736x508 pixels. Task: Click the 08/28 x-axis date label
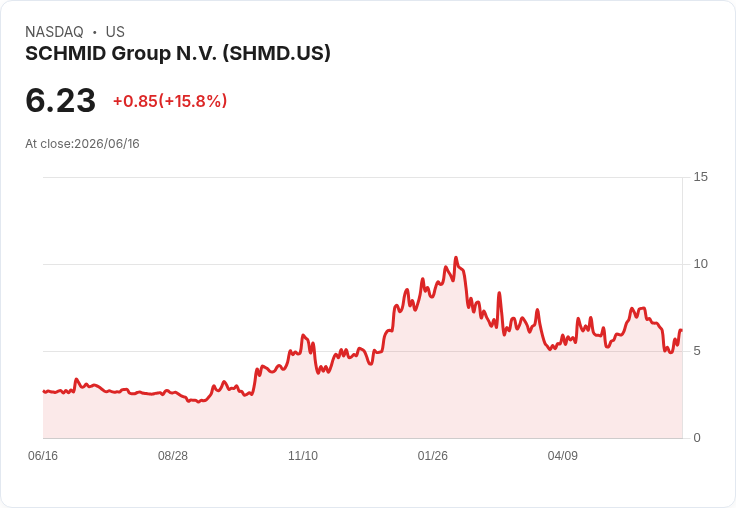coord(173,455)
